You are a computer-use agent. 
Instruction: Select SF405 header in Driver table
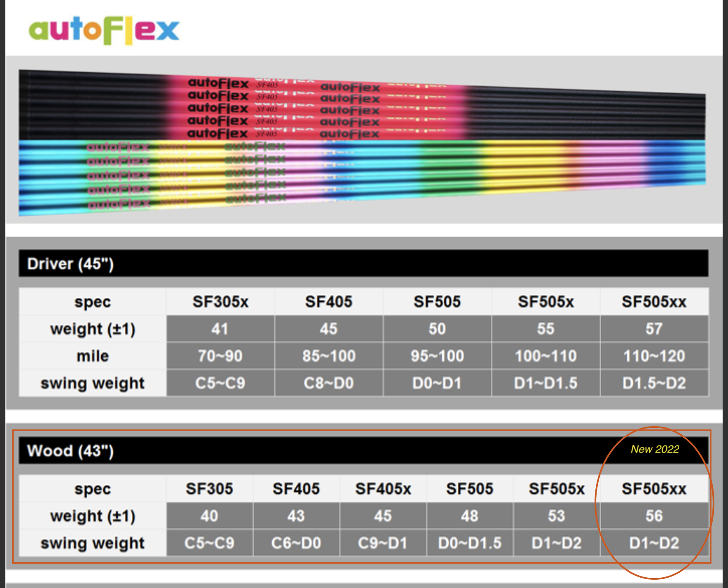tap(328, 302)
